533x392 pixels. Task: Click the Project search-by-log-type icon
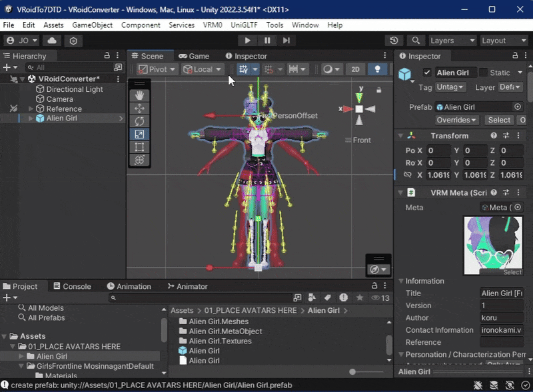[x=343, y=297]
